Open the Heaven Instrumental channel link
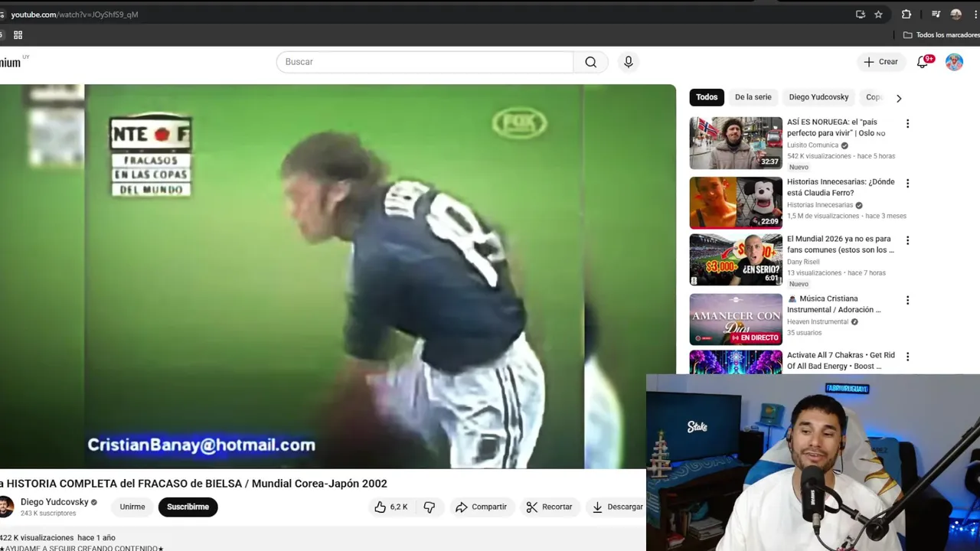This screenshot has width=980, height=551. (818, 321)
